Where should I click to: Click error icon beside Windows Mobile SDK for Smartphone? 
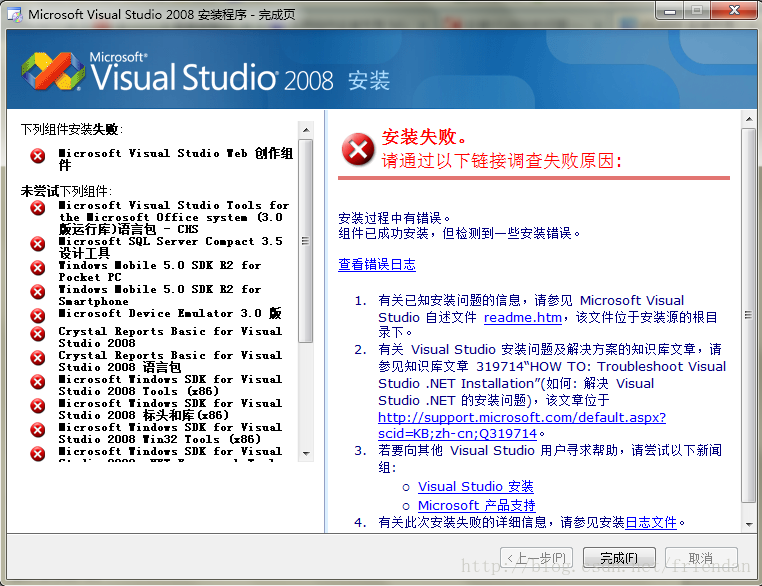coord(37,292)
